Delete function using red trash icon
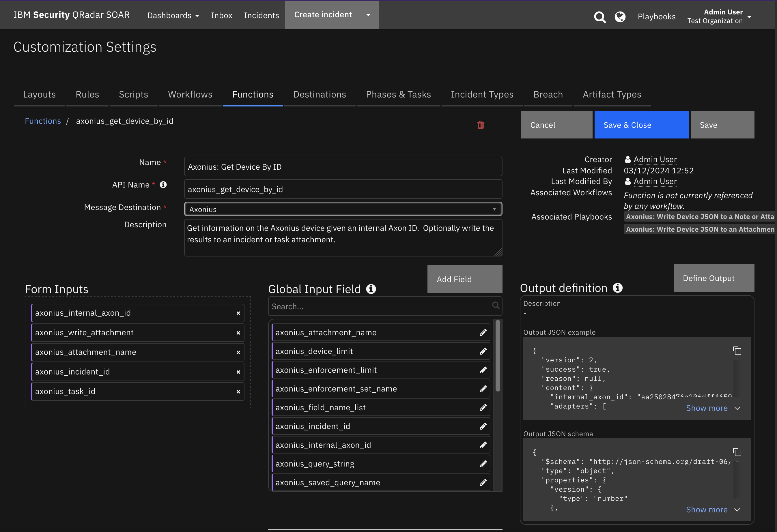The width and height of the screenshot is (777, 532). point(481,125)
